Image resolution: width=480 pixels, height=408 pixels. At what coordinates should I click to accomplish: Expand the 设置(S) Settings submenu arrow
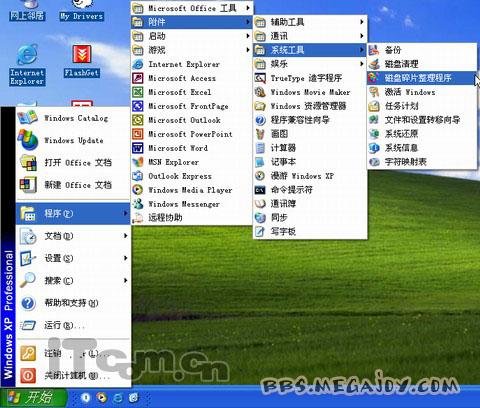coord(125,258)
